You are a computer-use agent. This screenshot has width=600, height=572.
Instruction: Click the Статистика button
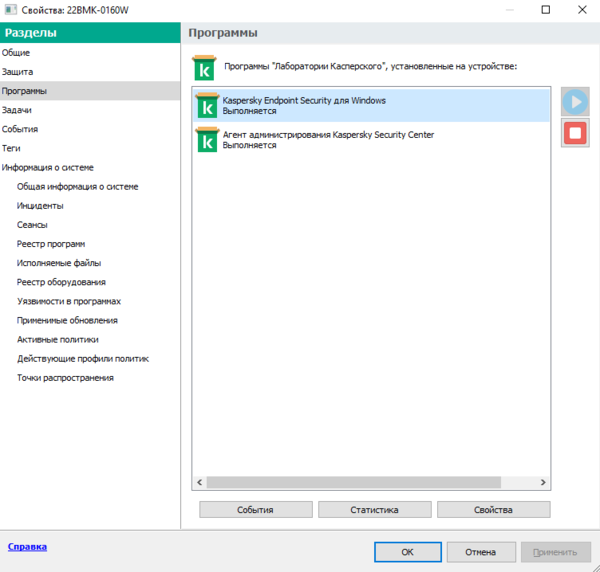375,510
